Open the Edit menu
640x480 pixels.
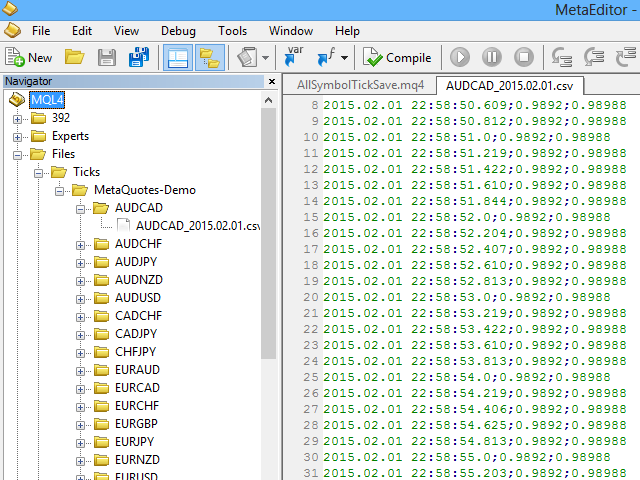pyautogui.click(x=82, y=31)
